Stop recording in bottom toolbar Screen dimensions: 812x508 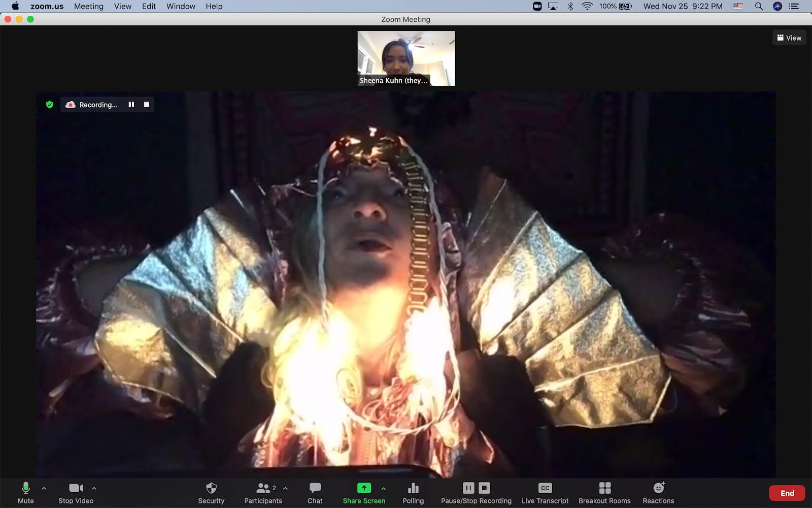point(485,488)
